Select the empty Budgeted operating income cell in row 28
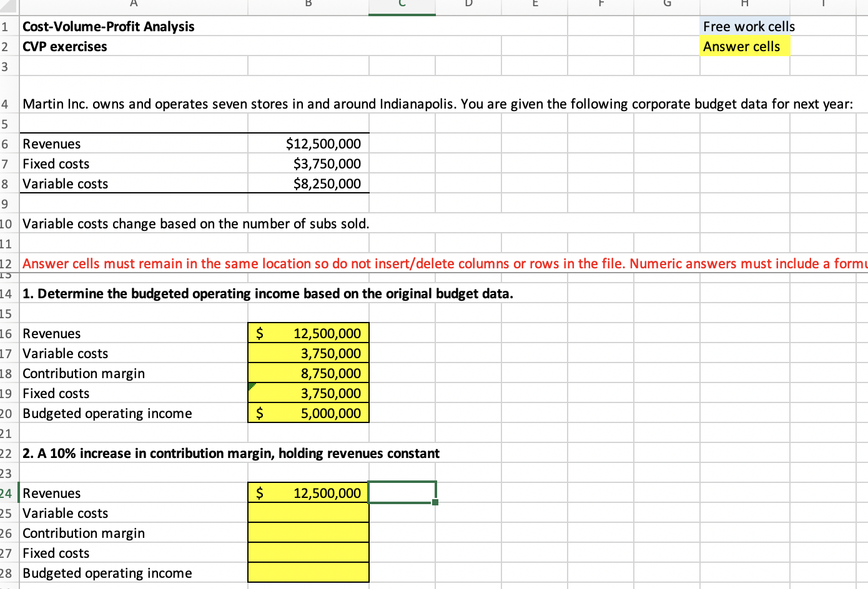The height and width of the screenshot is (589, 868). pos(308,573)
